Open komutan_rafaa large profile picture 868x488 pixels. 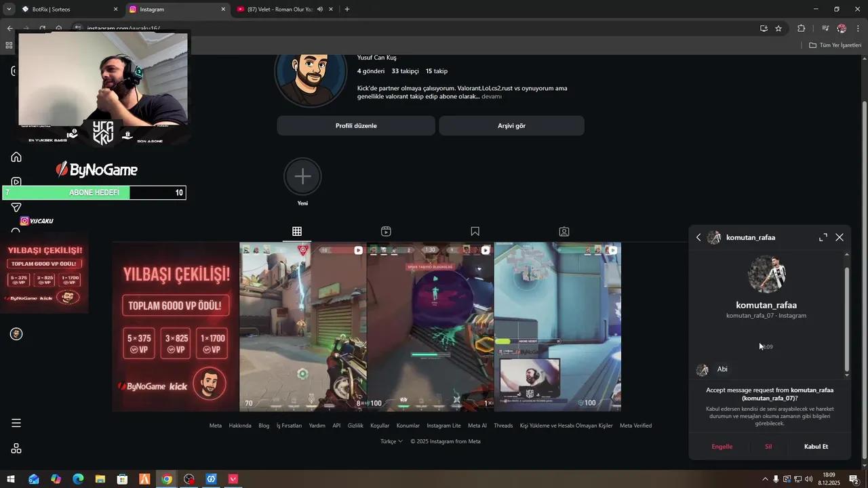[766, 274]
